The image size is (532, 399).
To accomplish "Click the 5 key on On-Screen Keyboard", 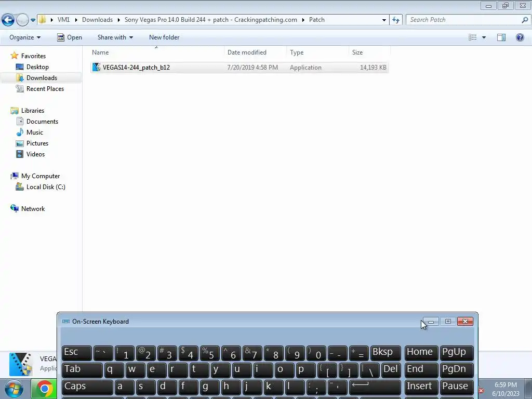I will point(210,353).
